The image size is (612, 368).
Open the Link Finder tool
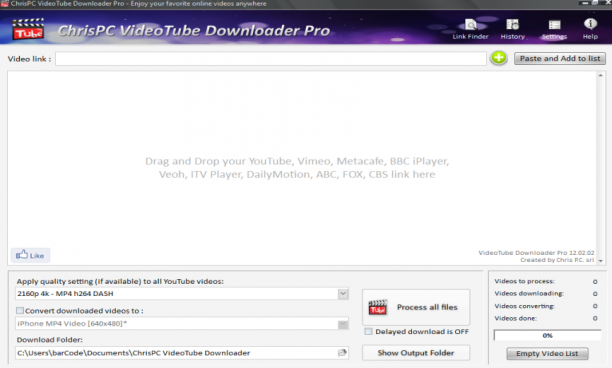pyautogui.click(x=470, y=29)
